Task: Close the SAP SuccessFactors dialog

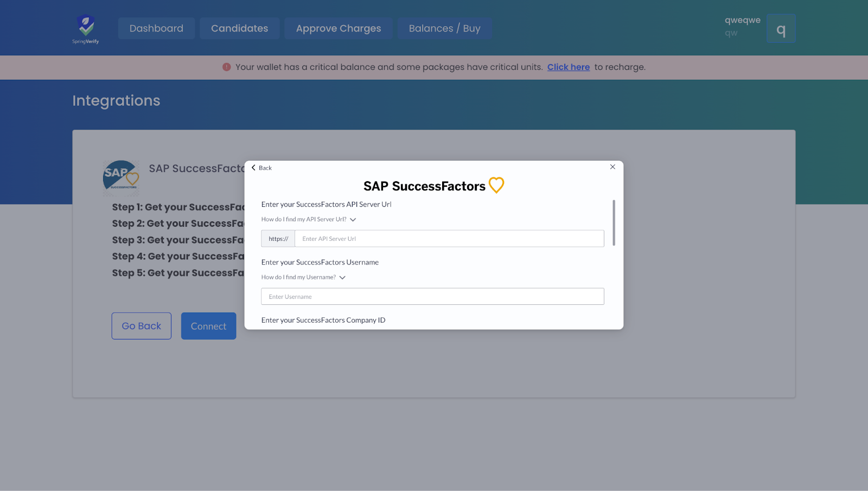Action: [x=612, y=167]
